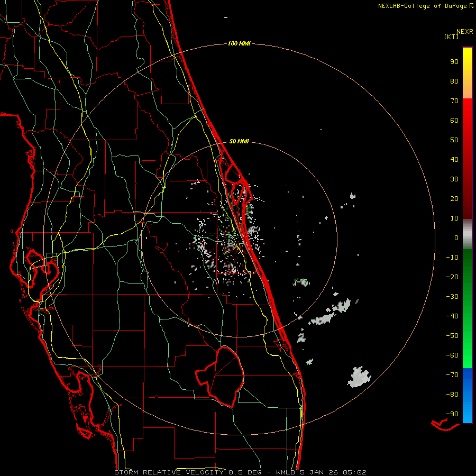Click the 0.5 DEG elevation text
This screenshot has height=476, width=476.
249,472
